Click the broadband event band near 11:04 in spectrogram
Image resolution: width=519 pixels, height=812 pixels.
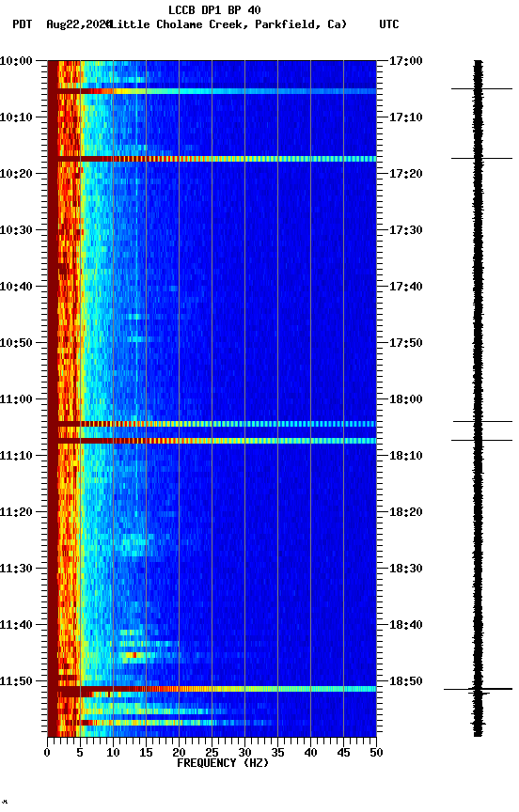(212, 424)
